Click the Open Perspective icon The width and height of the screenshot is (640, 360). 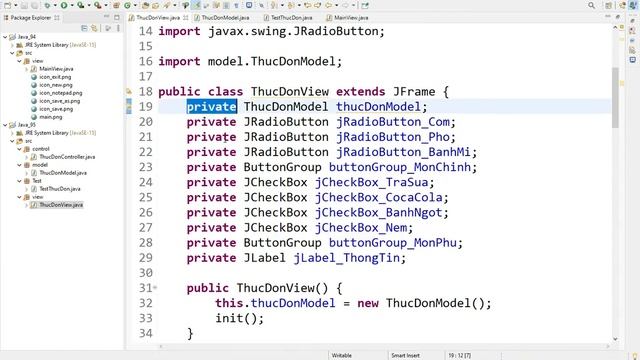609,5
